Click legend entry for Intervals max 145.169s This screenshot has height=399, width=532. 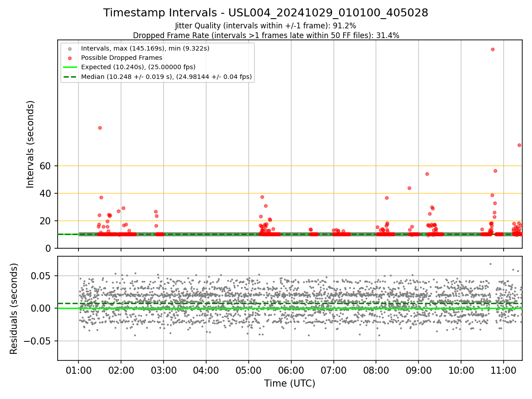point(145,48)
